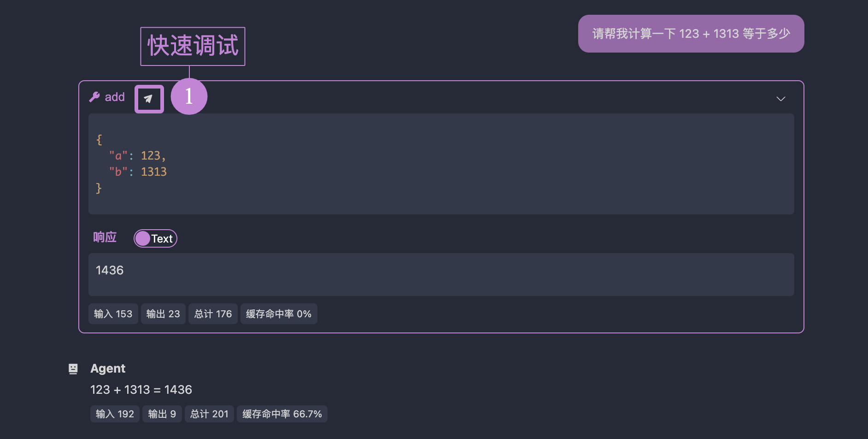The image size is (868, 439).
Task: Click the 总计 201 token badge
Action: [209, 414]
